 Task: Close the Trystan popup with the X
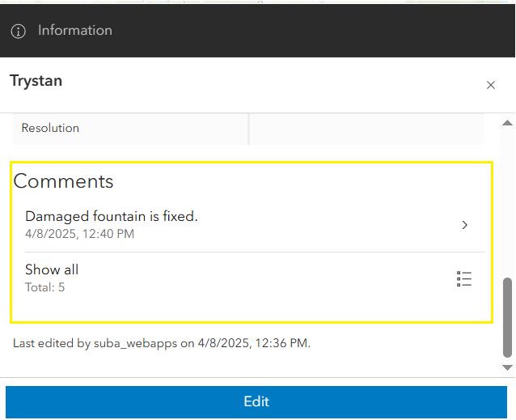coord(491,85)
